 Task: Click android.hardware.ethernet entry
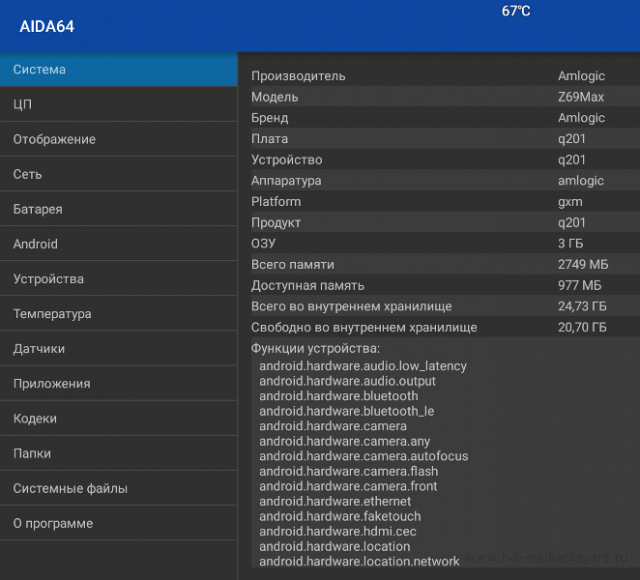pyautogui.click(x=335, y=501)
